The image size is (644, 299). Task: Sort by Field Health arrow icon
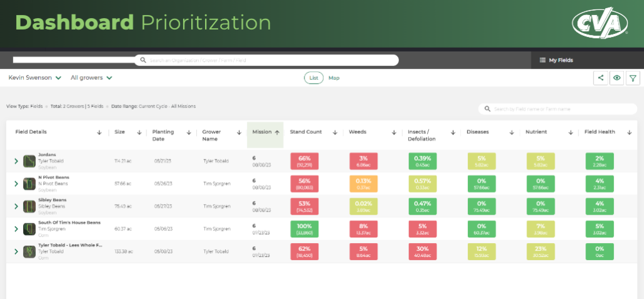[629, 133]
